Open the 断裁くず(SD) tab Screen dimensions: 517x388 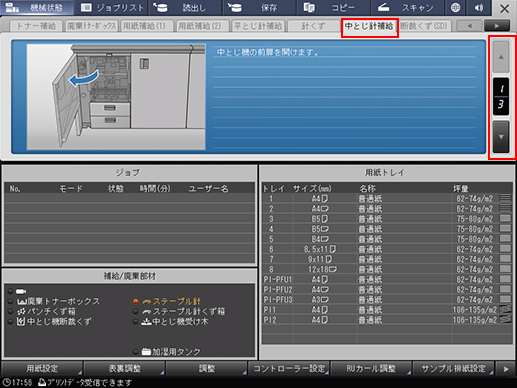click(424, 26)
